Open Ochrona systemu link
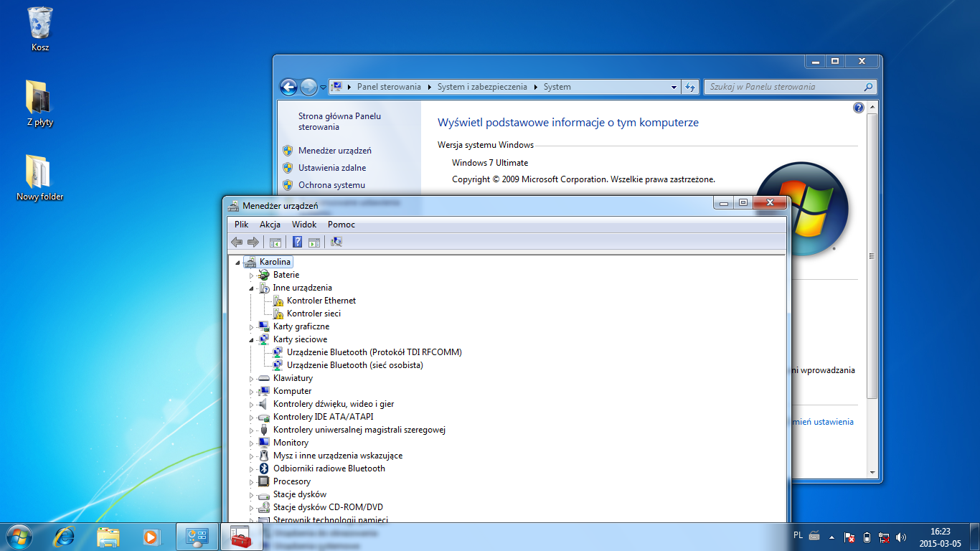 point(331,185)
